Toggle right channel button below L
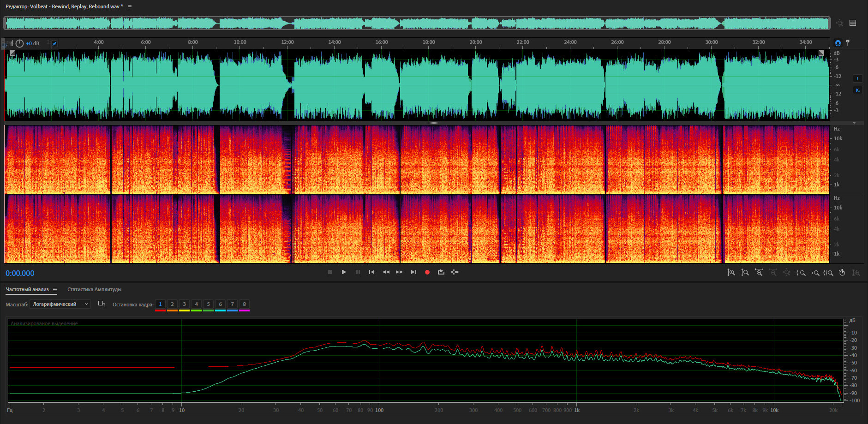868x424 pixels. 858,90
